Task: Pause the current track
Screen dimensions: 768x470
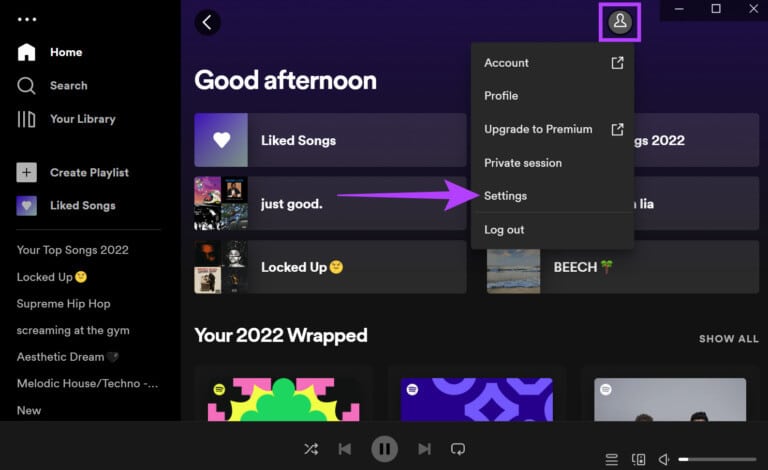Action: pyautogui.click(x=384, y=449)
